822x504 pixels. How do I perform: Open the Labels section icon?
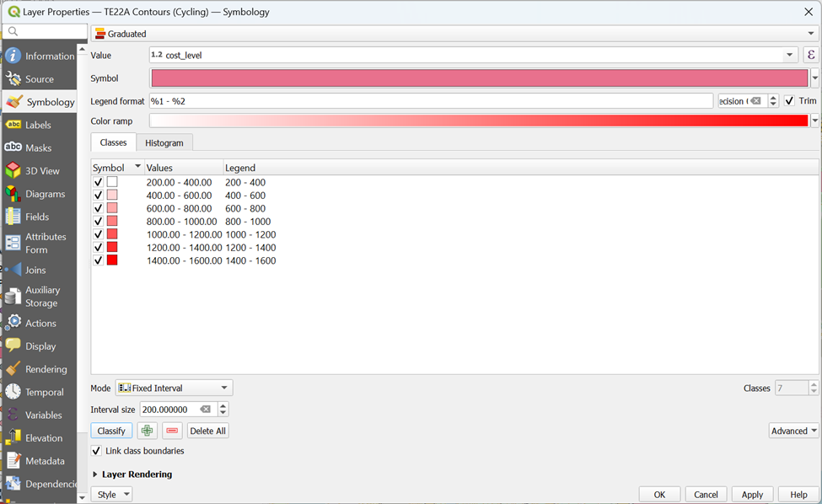pos(13,125)
